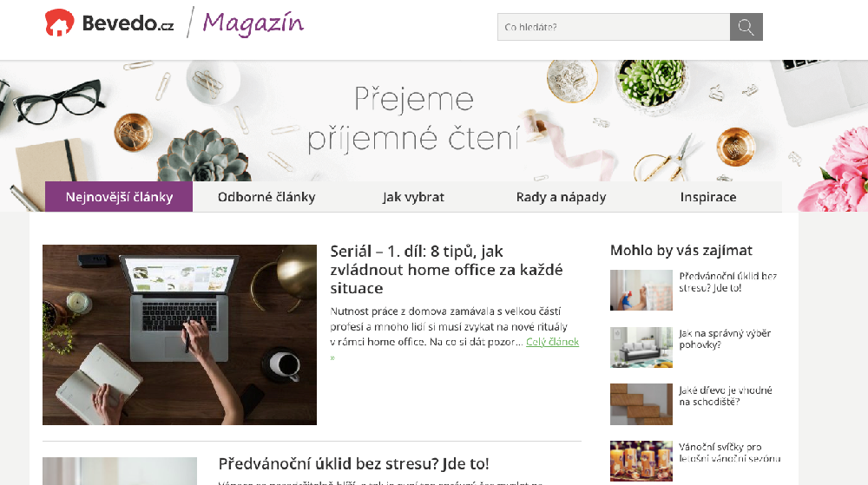Open the Jak vybrat tab
The width and height of the screenshot is (868, 485).
coord(413,197)
